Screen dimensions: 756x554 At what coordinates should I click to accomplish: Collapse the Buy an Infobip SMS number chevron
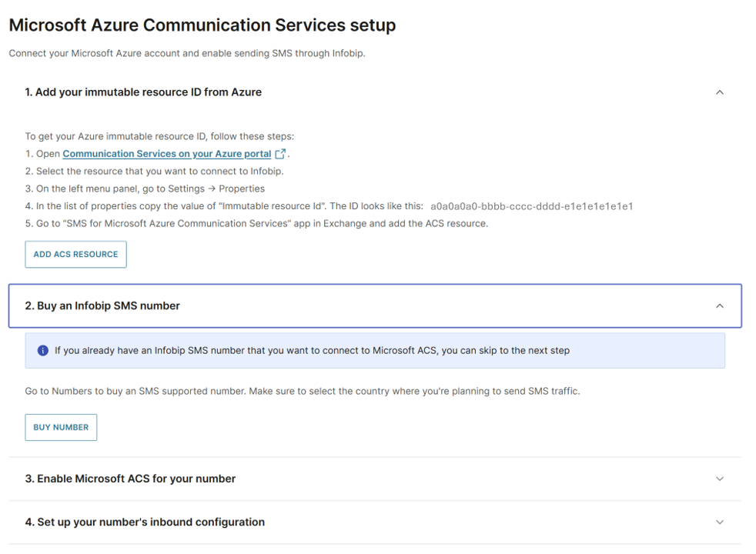pyautogui.click(x=720, y=306)
